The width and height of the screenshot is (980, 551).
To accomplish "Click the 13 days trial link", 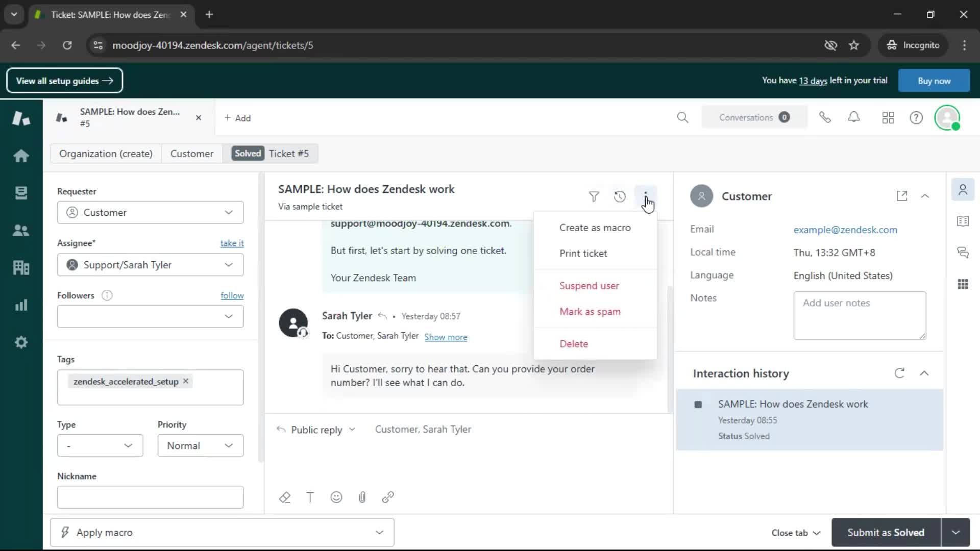I will (x=813, y=81).
